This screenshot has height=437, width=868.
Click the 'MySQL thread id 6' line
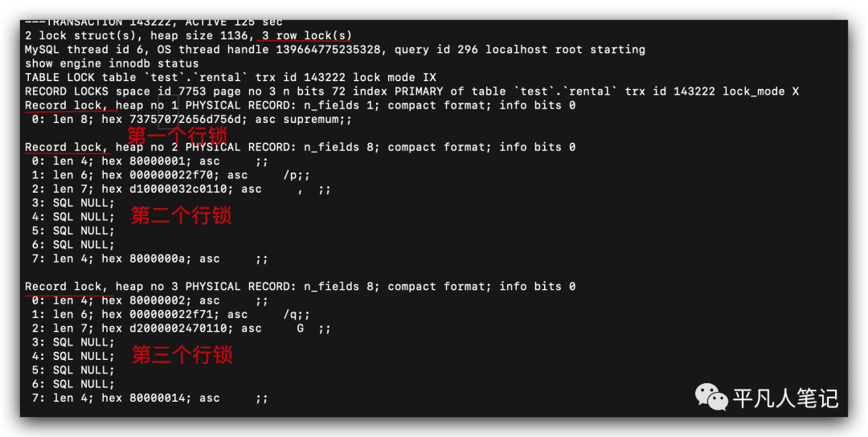click(x=335, y=49)
